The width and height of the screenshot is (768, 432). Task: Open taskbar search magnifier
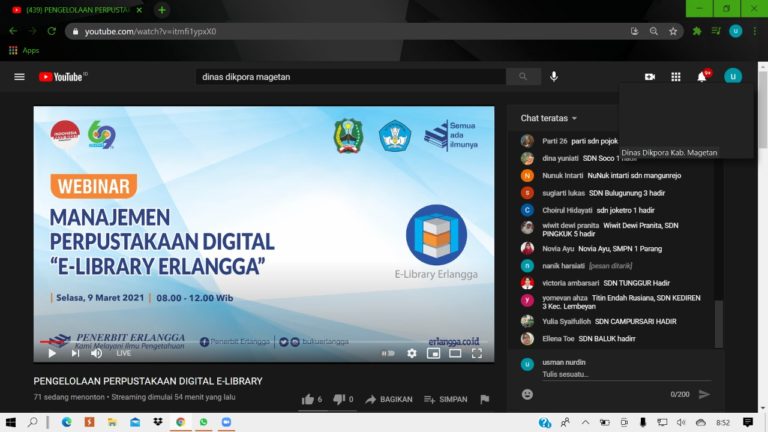coord(33,422)
